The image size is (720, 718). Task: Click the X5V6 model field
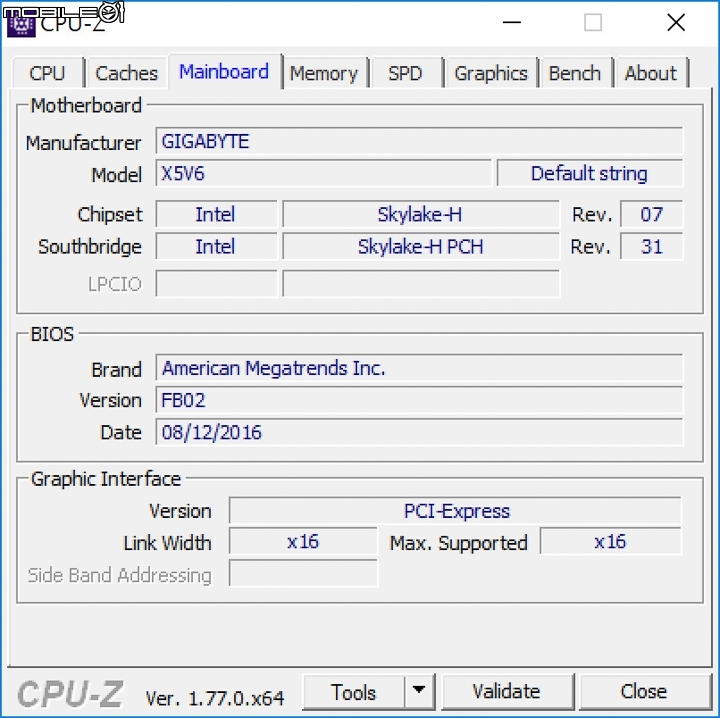(324, 174)
